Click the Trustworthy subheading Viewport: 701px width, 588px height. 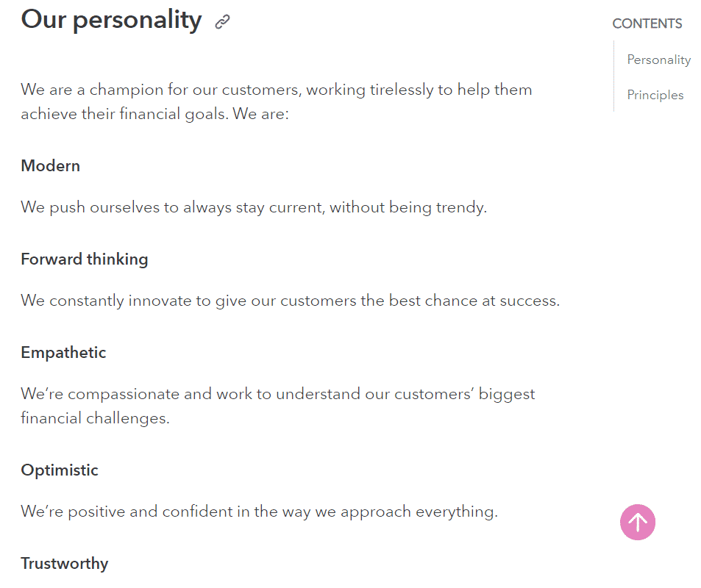coord(65,564)
